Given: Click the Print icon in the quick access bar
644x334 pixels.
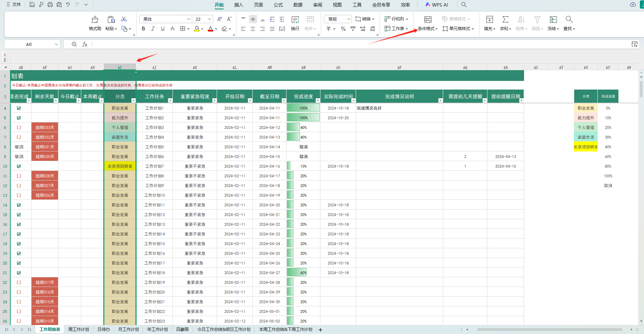Looking at the screenshot, I should (x=50, y=4).
